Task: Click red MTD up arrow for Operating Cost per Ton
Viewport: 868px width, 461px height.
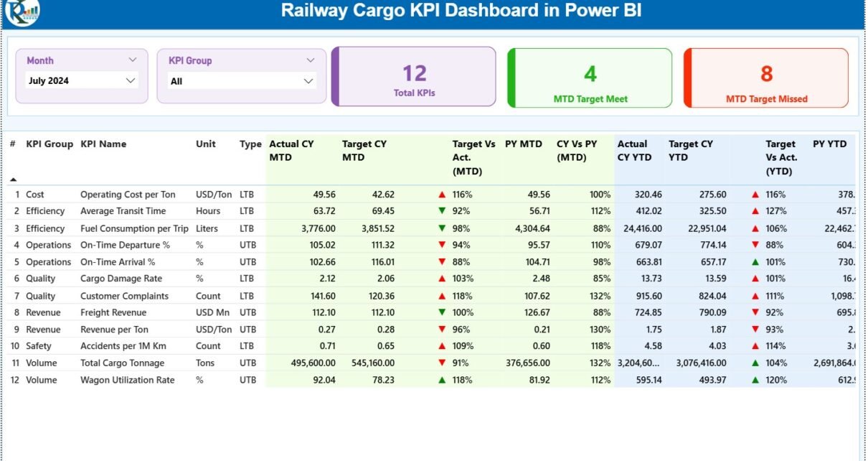Action: [442, 195]
